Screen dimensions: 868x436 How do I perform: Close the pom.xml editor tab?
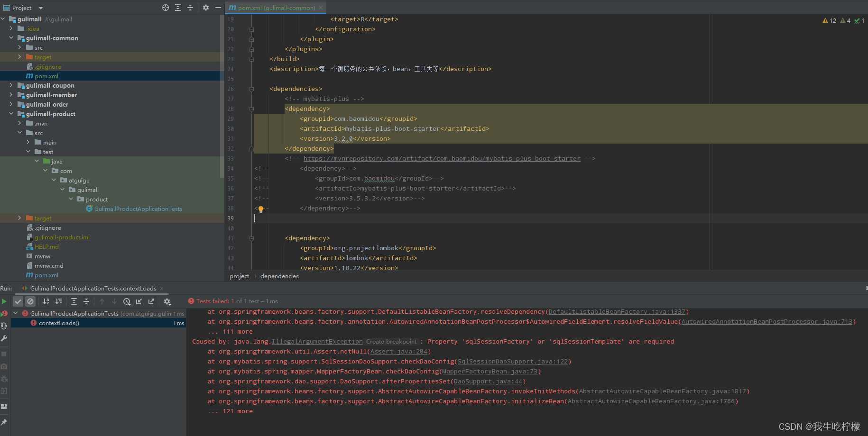pyautogui.click(x=321, y=8)
